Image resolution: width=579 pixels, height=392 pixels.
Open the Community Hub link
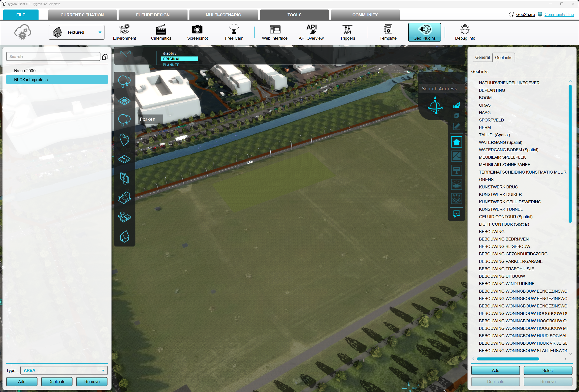pyautogui.click(x=559, y=14)
